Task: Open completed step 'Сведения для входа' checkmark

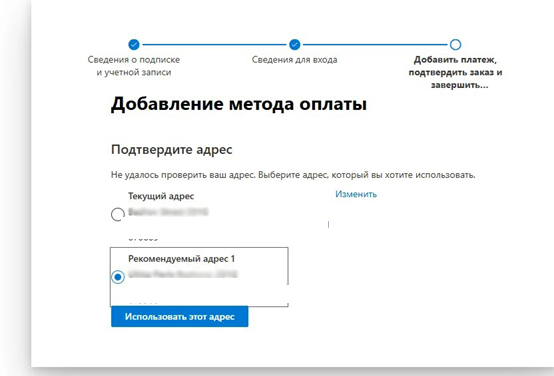Action: coord(295,45)
